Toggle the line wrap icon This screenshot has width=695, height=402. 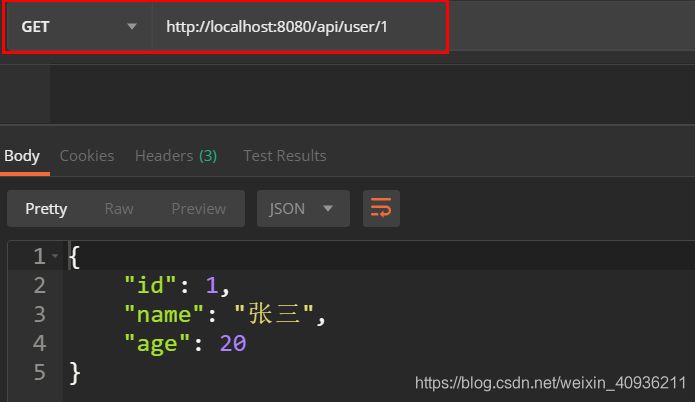381,209
